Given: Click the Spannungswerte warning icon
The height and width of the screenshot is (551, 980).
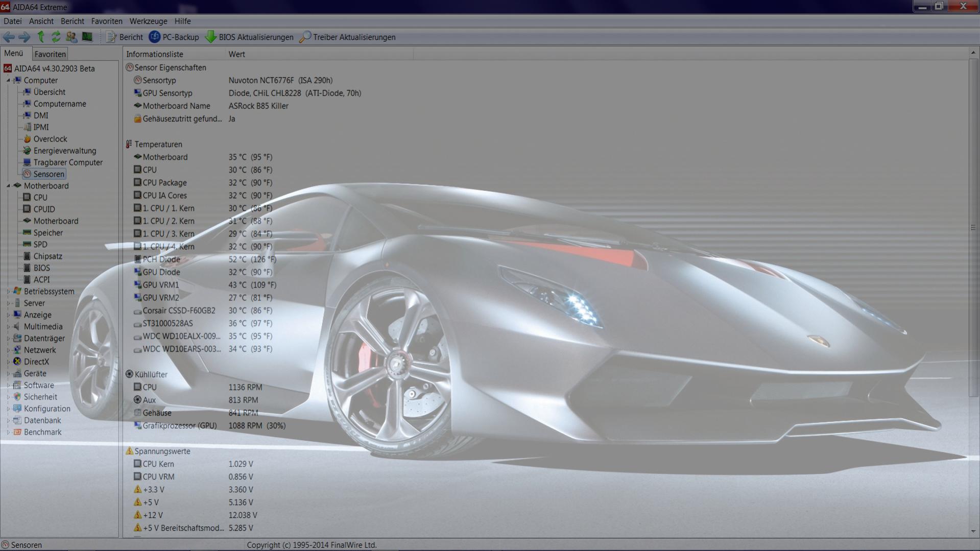Looking at the screenshot, I should click(x=130, y=451).
